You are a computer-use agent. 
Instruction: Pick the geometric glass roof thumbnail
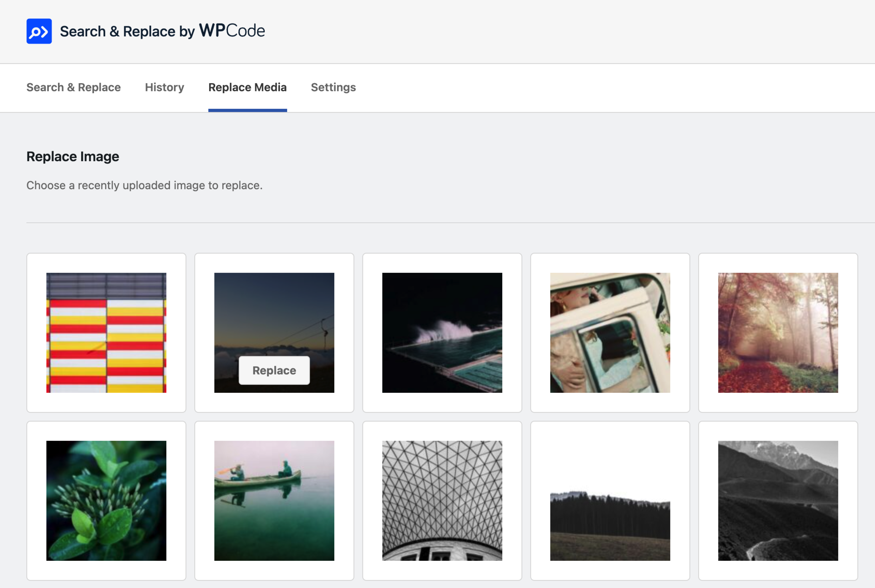click(x=442, y=501)
